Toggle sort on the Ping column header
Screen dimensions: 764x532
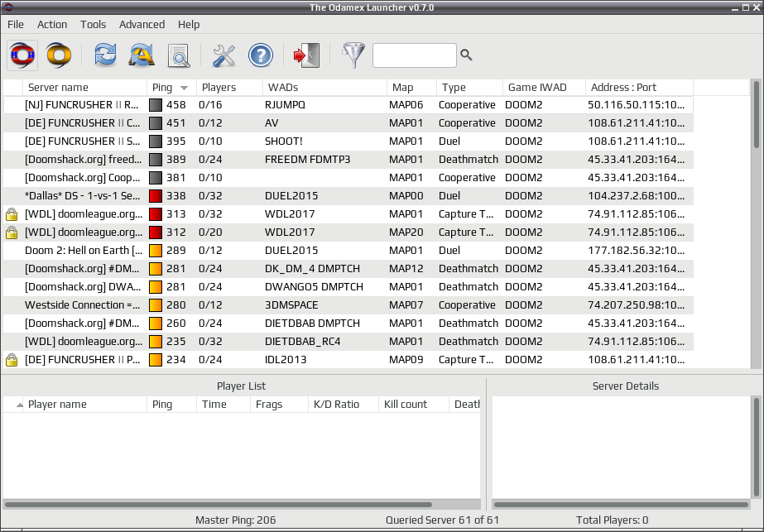coord(171,88)
